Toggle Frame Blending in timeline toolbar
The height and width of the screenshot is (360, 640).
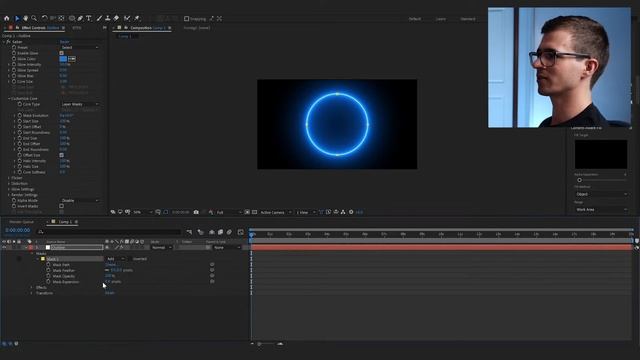(x=220, y=232)
